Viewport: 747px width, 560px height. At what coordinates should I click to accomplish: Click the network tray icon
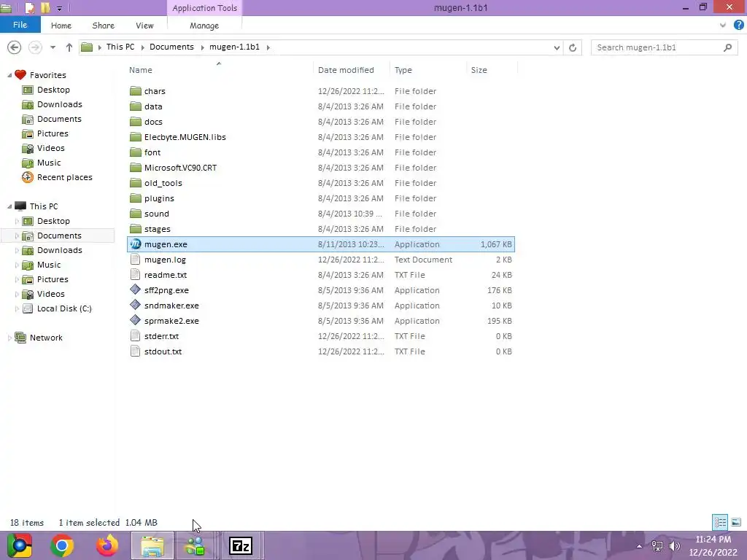click(x=657, y=545)
